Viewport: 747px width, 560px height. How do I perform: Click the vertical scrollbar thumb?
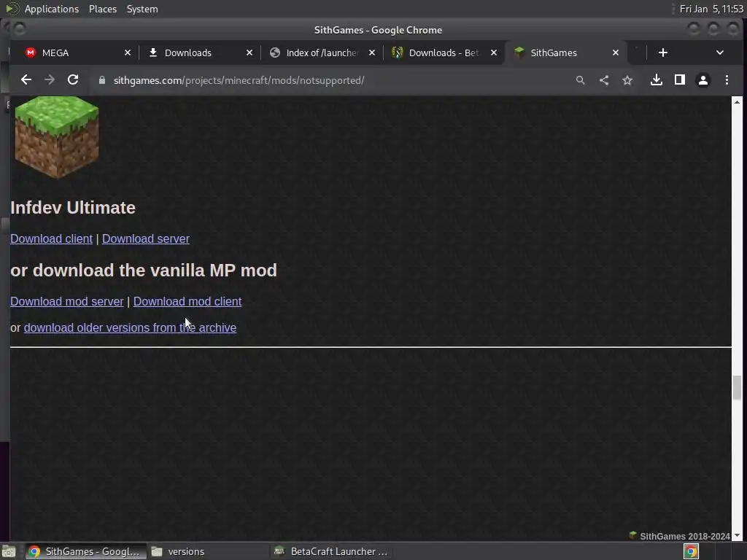pyautogui.click(x=737, y=388)
